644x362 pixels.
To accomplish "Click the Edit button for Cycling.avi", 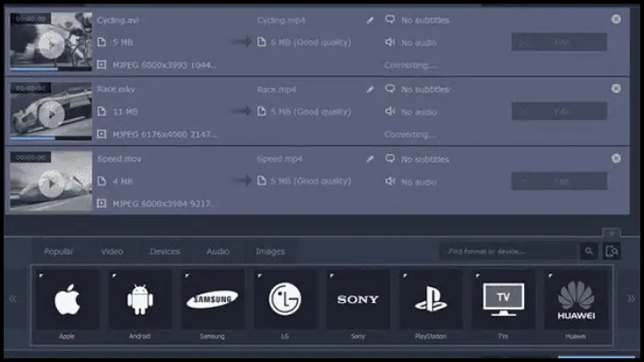I will coord(559,42).
